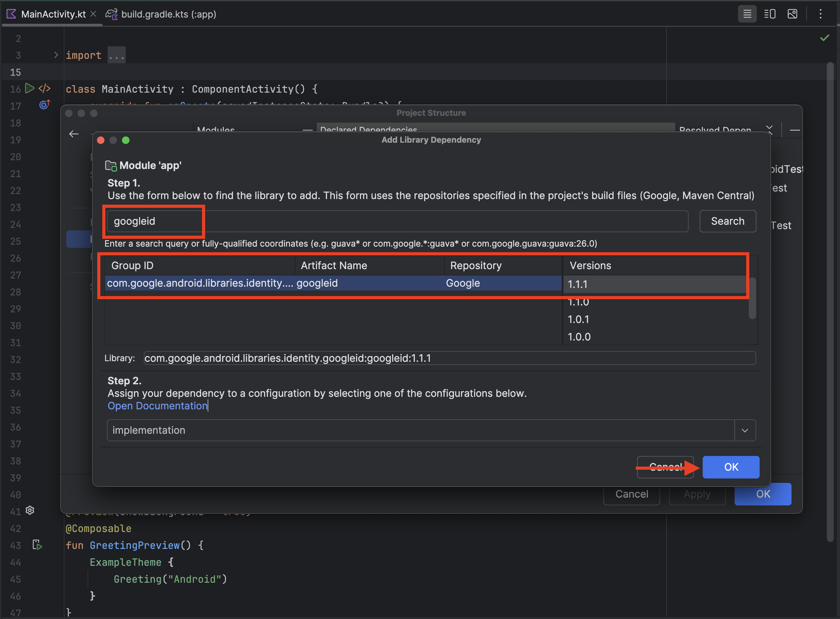Open the editor tab options kebab menu
840x619 pixels.
coord(820,14)
